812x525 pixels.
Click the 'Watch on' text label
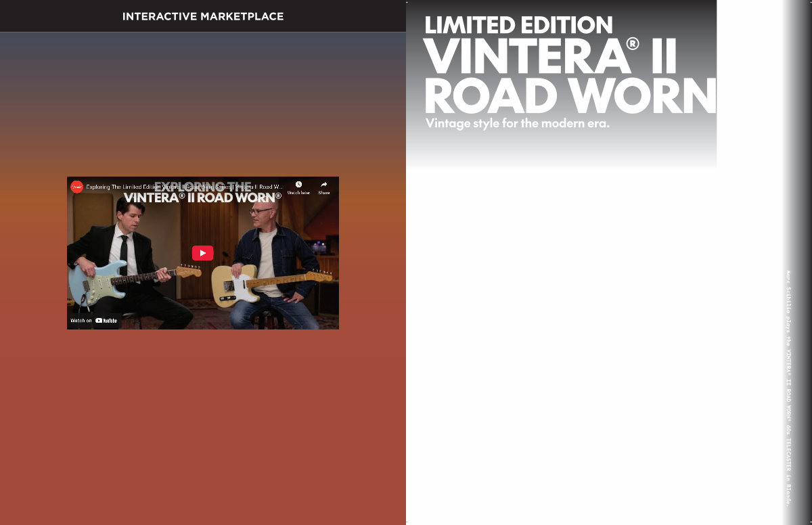[81, 321]
